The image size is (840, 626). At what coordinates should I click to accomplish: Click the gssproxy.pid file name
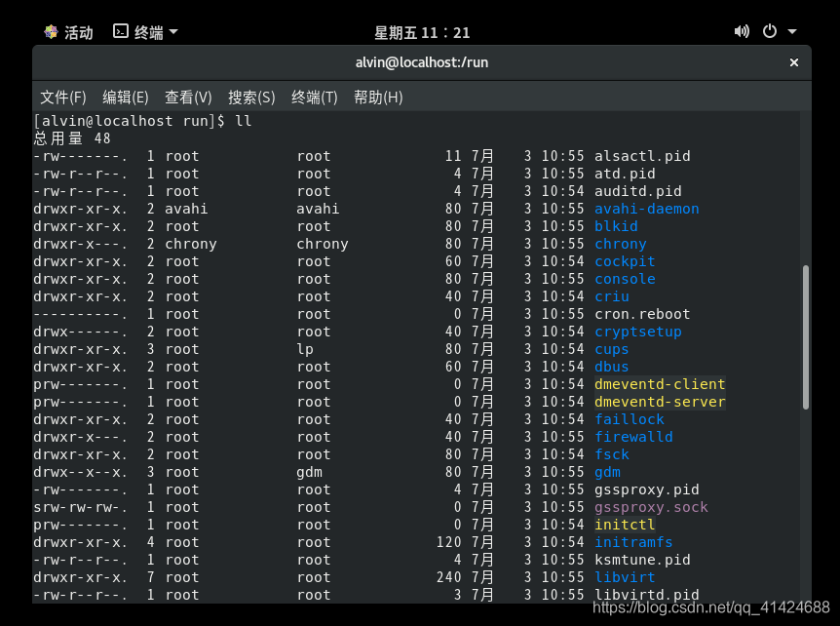647,489
